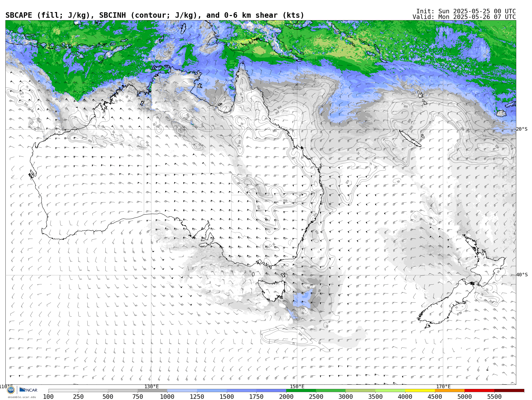Click the colorbar label 250
This screenshot has height=400, width=532.
[x=78, y=397]
